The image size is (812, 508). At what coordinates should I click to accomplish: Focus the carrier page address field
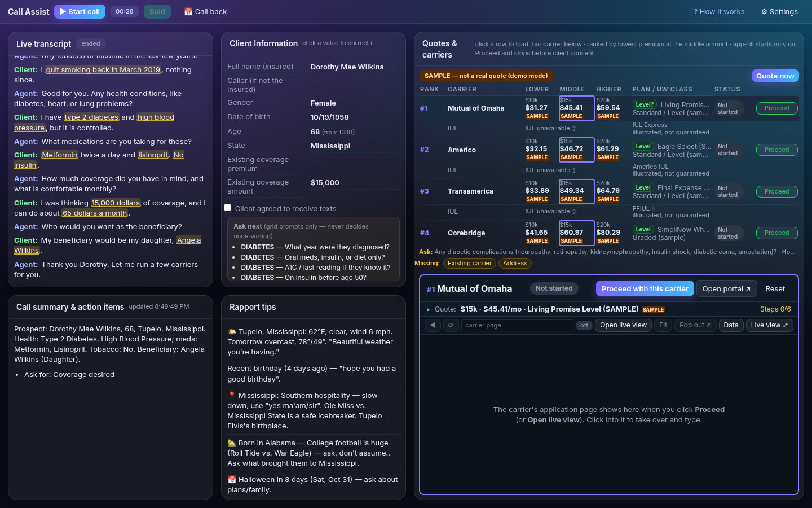[x=517, y=325]
